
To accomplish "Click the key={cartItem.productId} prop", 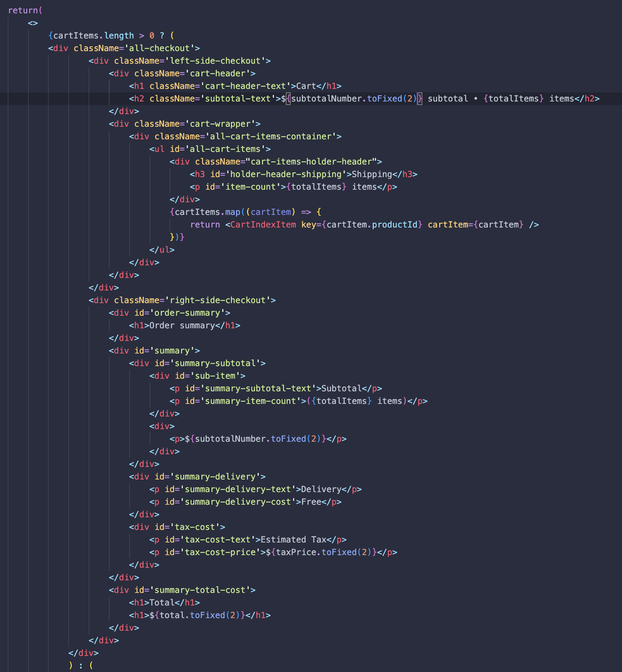I will point(361,224).
